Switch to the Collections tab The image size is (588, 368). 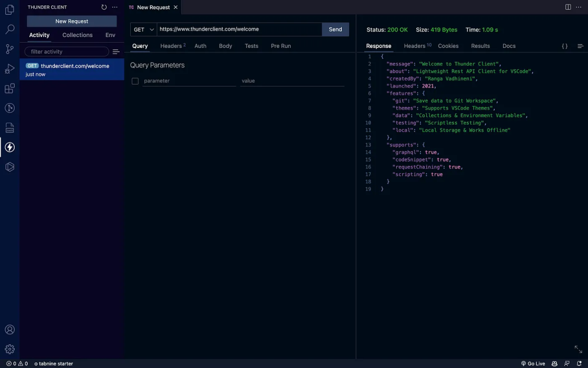click(x=77, y=35)
